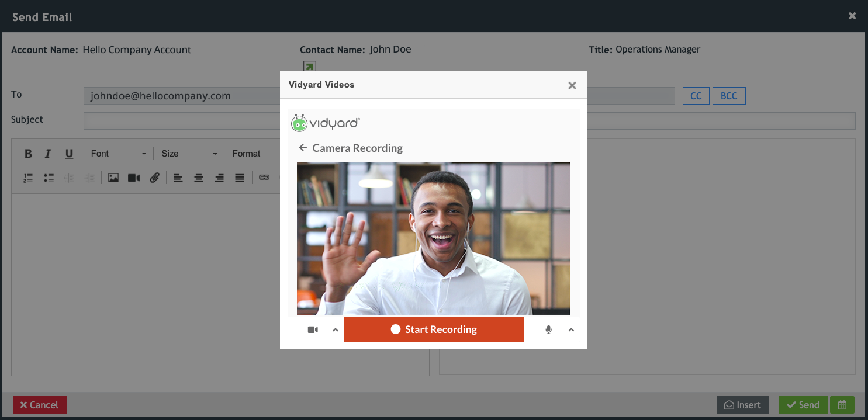Image resolution: width=868 pixels, height=420 pixels.
Task: Click the Vidyard camera icon
Action: 312,329
